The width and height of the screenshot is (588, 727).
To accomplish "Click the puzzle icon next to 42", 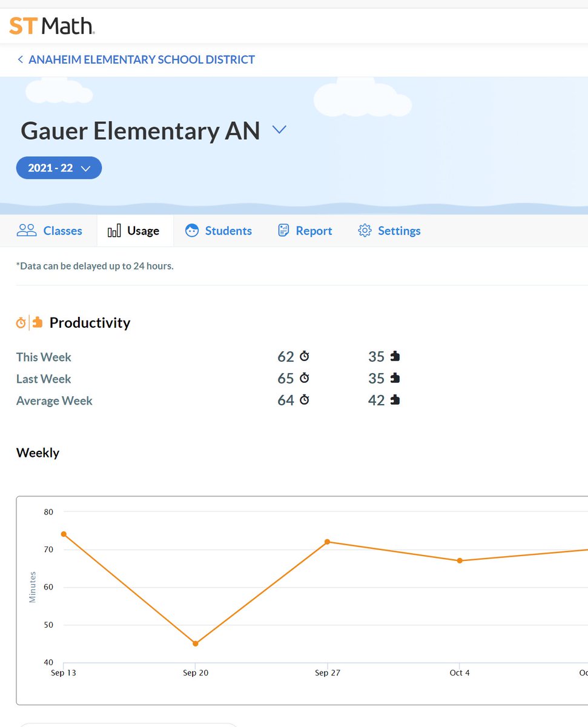I will [x=395, y=400].
